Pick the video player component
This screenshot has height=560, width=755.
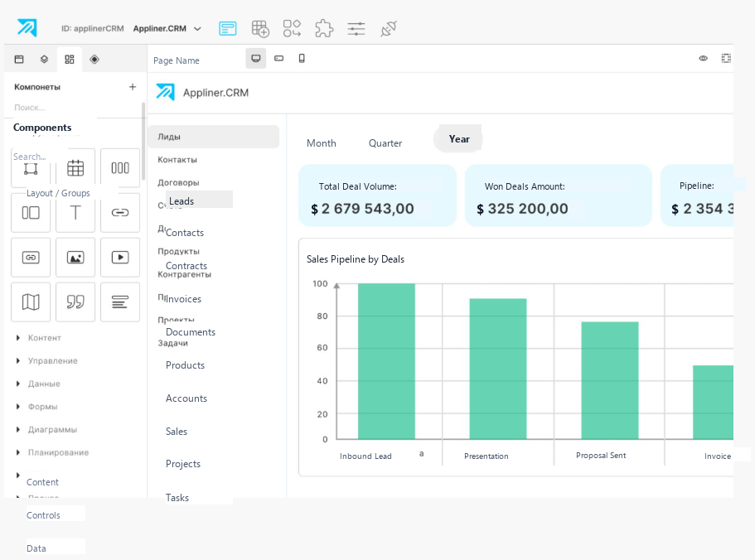(120, 258)
